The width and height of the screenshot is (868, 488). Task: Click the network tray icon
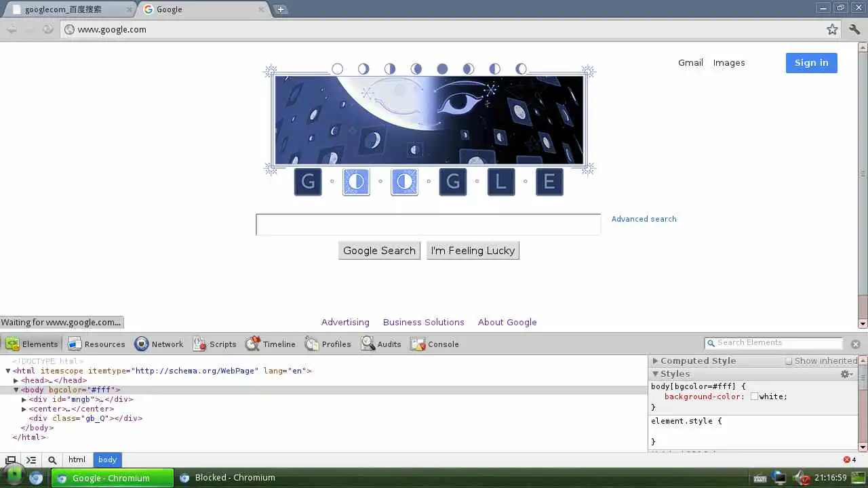[780, 478]
